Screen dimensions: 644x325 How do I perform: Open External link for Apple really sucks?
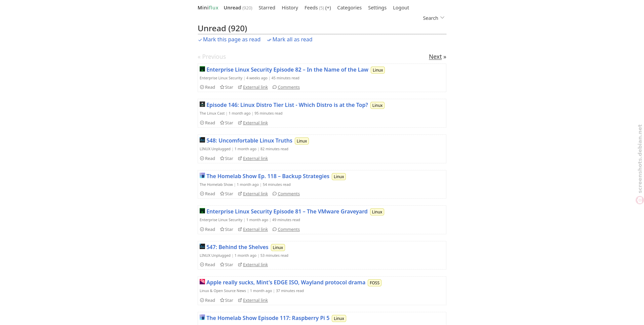pos(253,300)
